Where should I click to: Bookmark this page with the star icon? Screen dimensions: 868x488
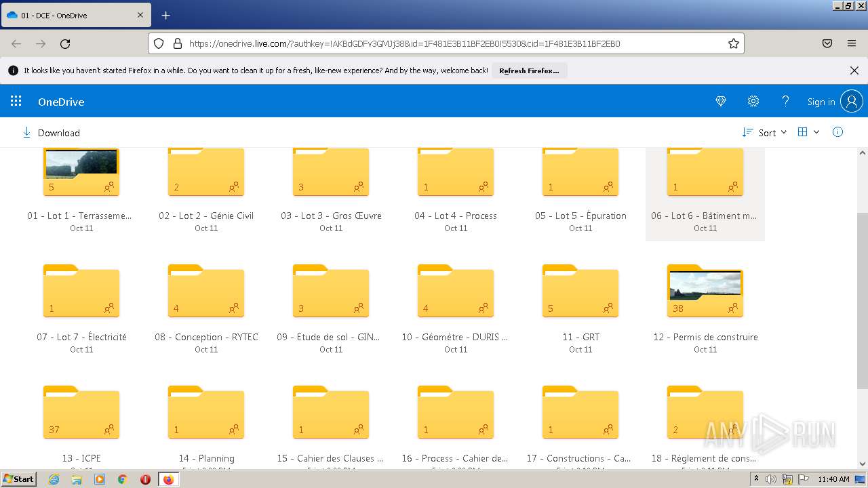coord(733,43)
